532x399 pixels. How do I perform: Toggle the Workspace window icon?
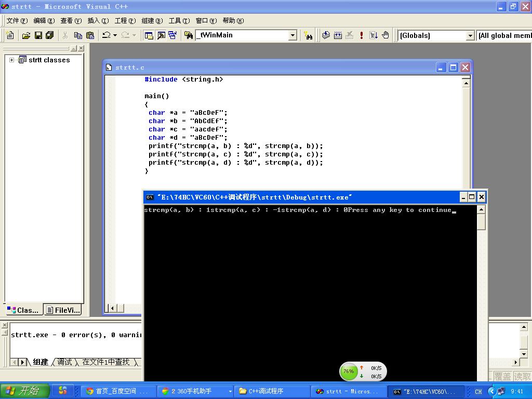click(x=149, y=35)
